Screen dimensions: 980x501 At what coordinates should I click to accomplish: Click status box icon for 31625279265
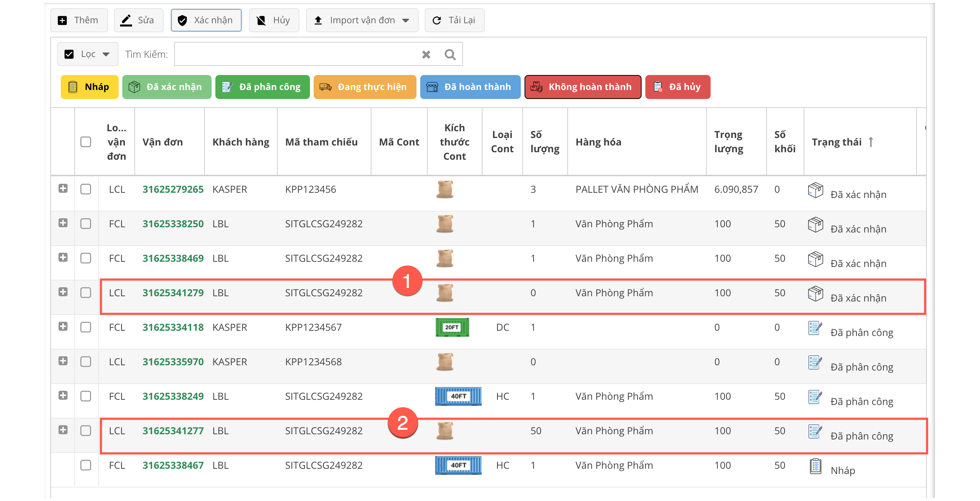click(x=815, y=190)
